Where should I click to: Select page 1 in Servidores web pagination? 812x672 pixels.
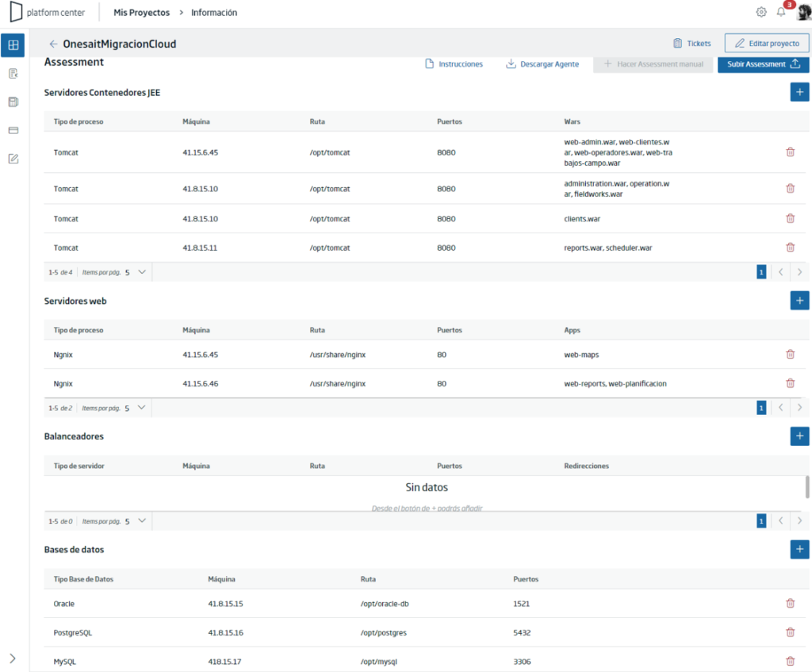point(761,408)
